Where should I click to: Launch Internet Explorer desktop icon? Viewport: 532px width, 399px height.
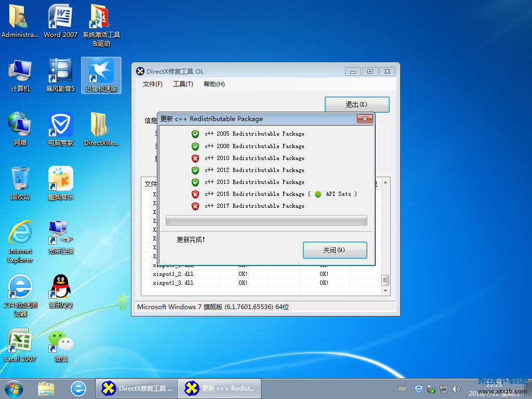click(20, 242)
